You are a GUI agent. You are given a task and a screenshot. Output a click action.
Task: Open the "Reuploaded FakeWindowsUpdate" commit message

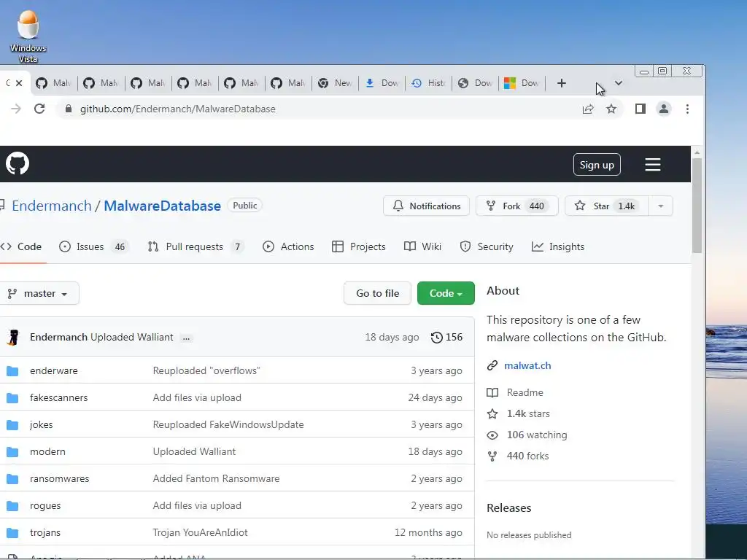click(x=228, y=425)
